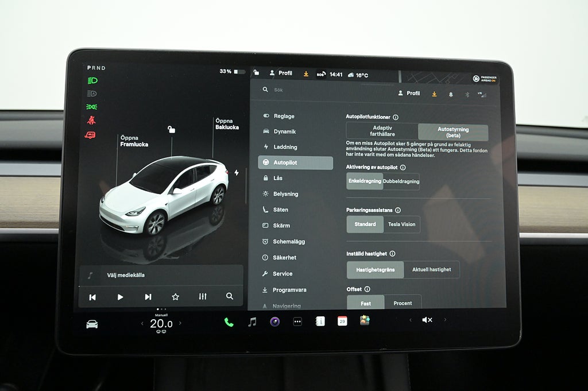The width and height of the screenshot is (588, 391).
Task: Go to the Säkerhet settings section
Action: pyautogui.click(x=284, y=258)
